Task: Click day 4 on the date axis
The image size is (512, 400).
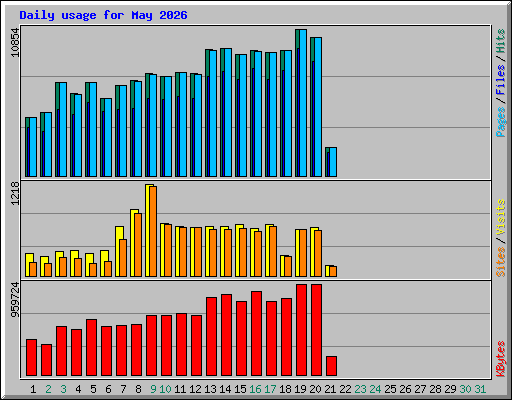Action: click(x=78, y=389)
